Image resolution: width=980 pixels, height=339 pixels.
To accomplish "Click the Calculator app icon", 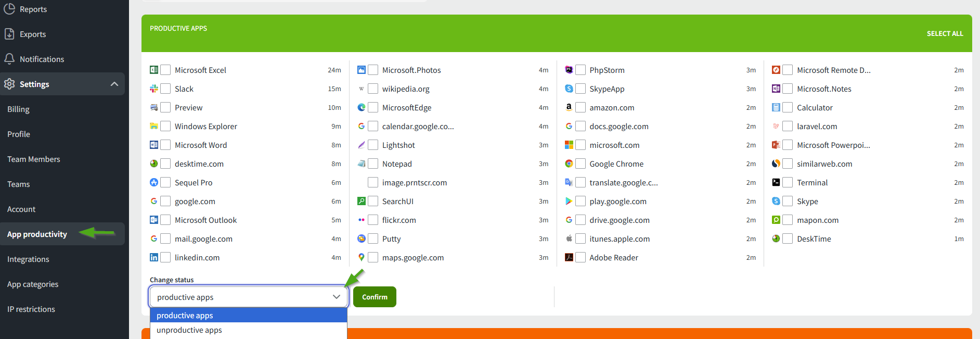I will click(x=776, y=107).
